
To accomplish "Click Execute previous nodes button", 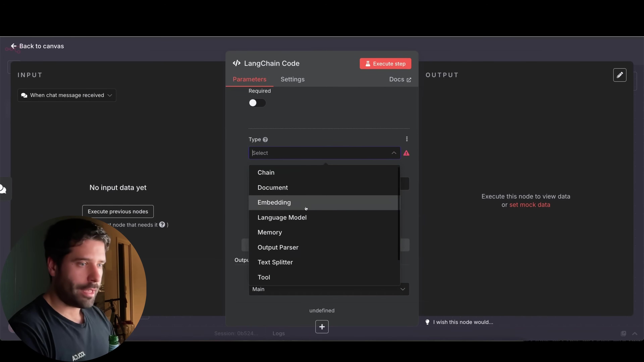I will [x=118, y=211].
